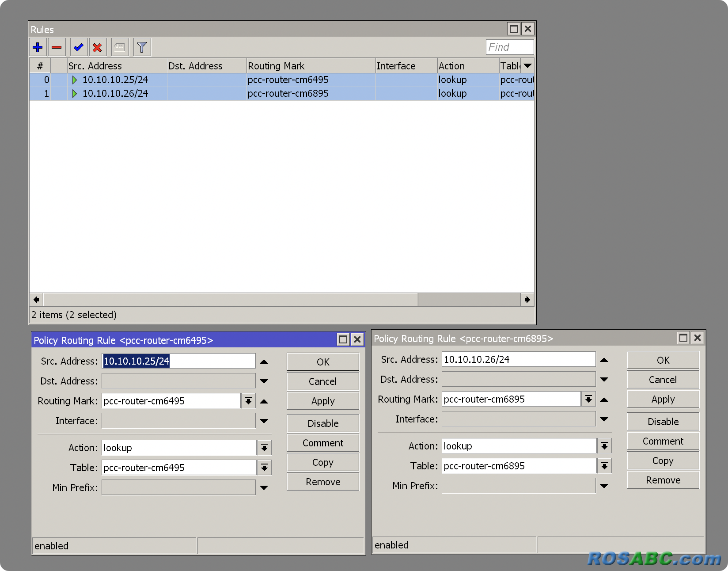Click the red minus remove-rule icon
This screenshot has width=728, height=571.
pos(57,47)
